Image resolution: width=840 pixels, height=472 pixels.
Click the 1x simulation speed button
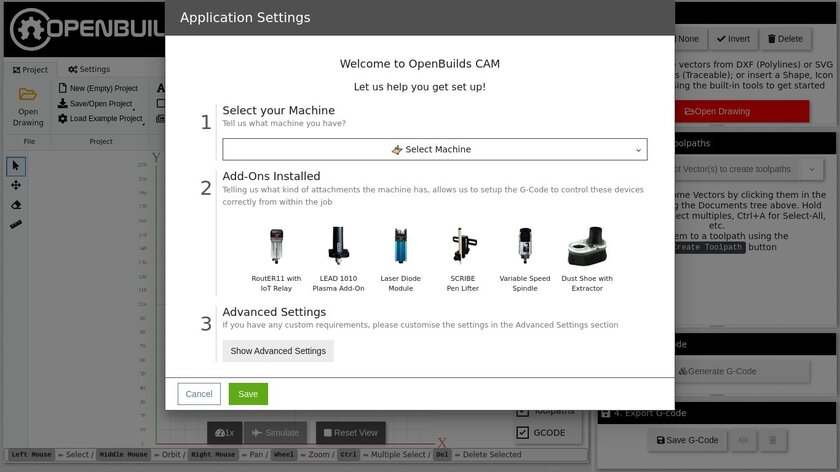224,432
